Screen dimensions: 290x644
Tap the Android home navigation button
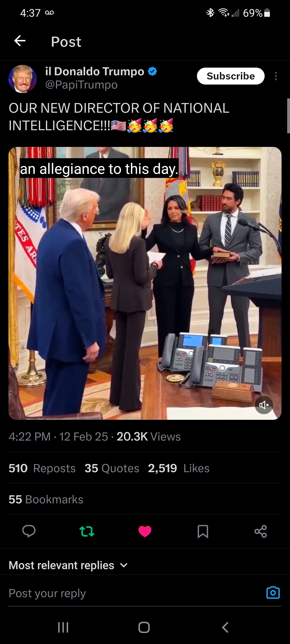[x=144, y=627]
